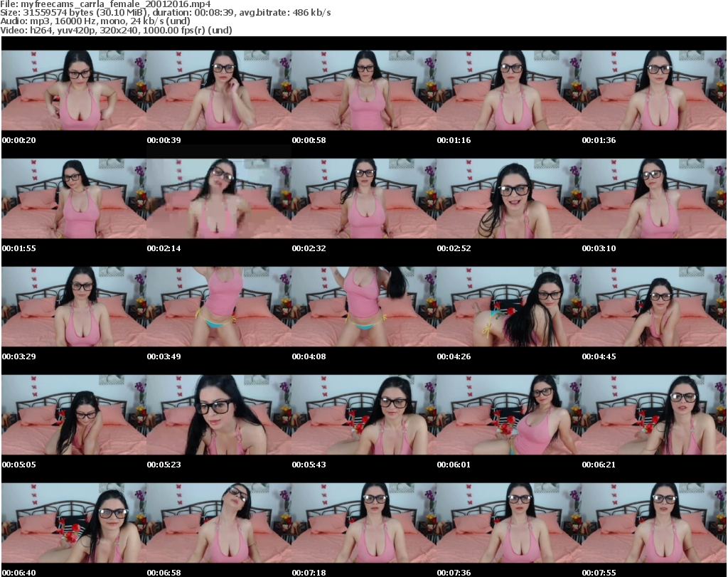Click the thumbnail frame above timestamp 00:04:45
This screenshot has height=577, width=728.
tap(654, 307)
